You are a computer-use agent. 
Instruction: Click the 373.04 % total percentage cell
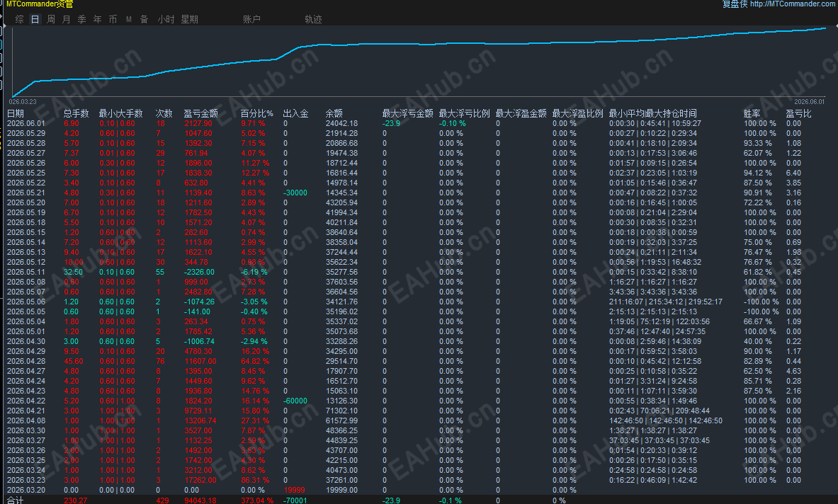point(257,500)
